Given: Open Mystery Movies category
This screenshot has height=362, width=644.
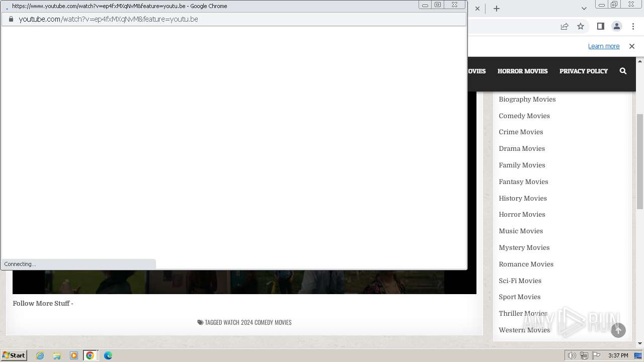Looking at the screenshot, I should (524, 247).
